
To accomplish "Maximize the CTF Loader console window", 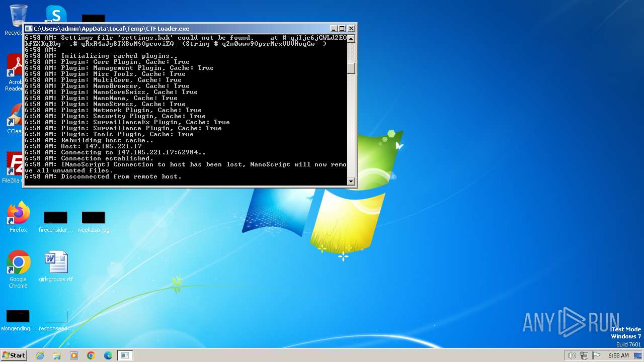I will (342, 29).
